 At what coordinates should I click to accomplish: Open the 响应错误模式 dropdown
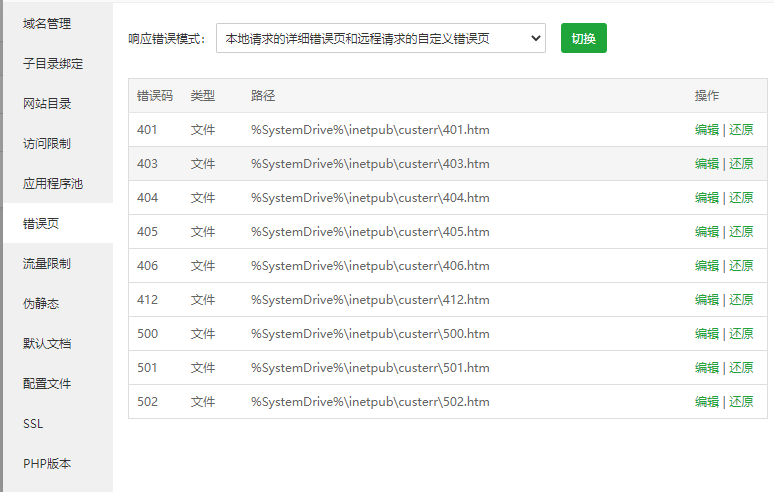click(380, 39)
